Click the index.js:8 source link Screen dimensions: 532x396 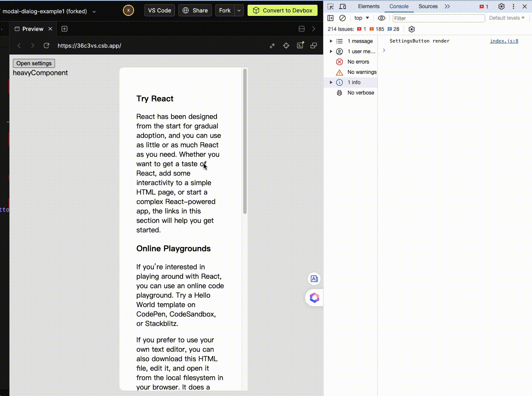pos(504,41)
